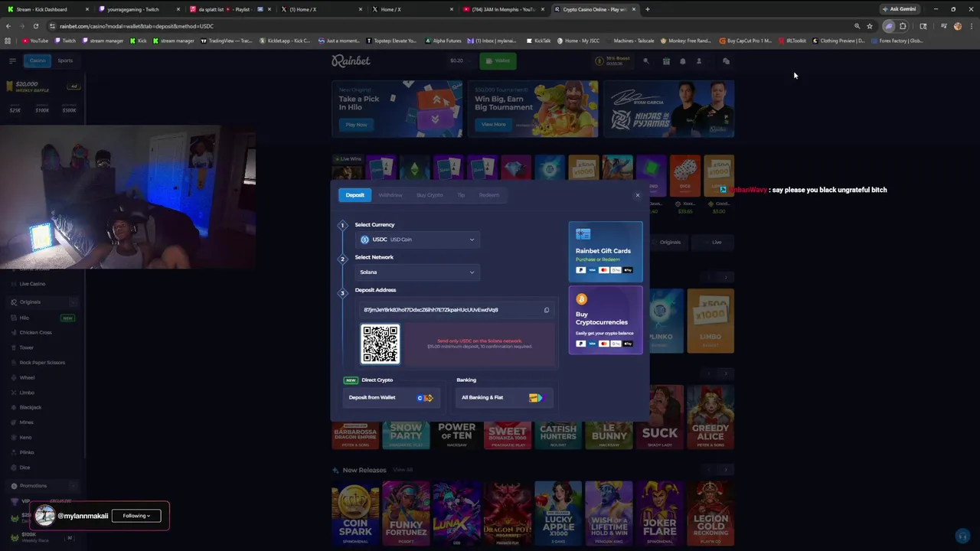Select the Casino mode tab
Image resolution: width=980 pixels, height=551 pixels.
tap(37, 60)
